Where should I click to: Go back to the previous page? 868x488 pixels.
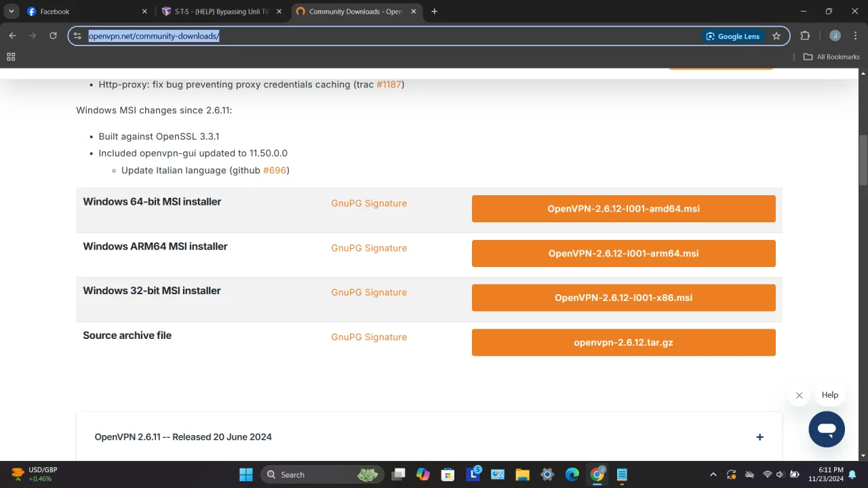pos(12,36)
